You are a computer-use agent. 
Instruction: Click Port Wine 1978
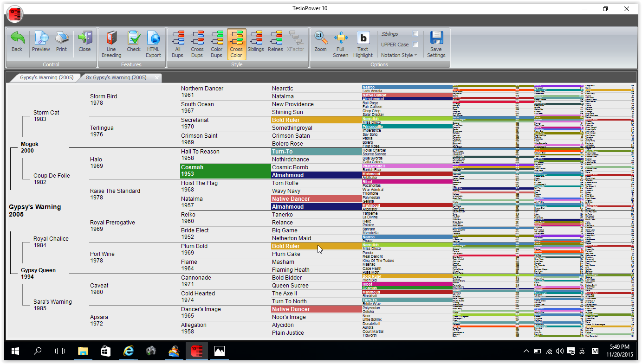[102, 257]
